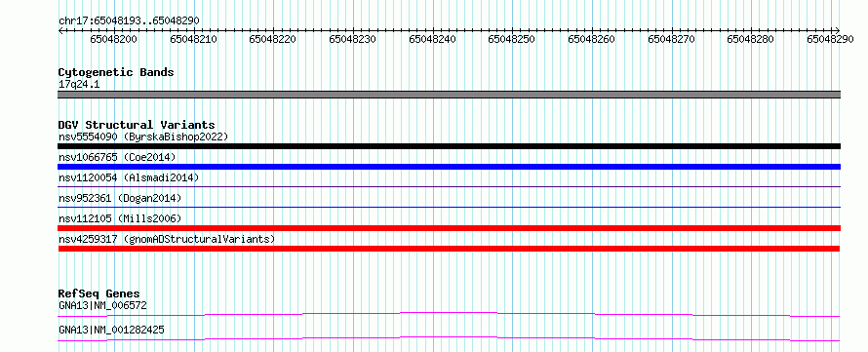Click ruler position 65048270

672,39
